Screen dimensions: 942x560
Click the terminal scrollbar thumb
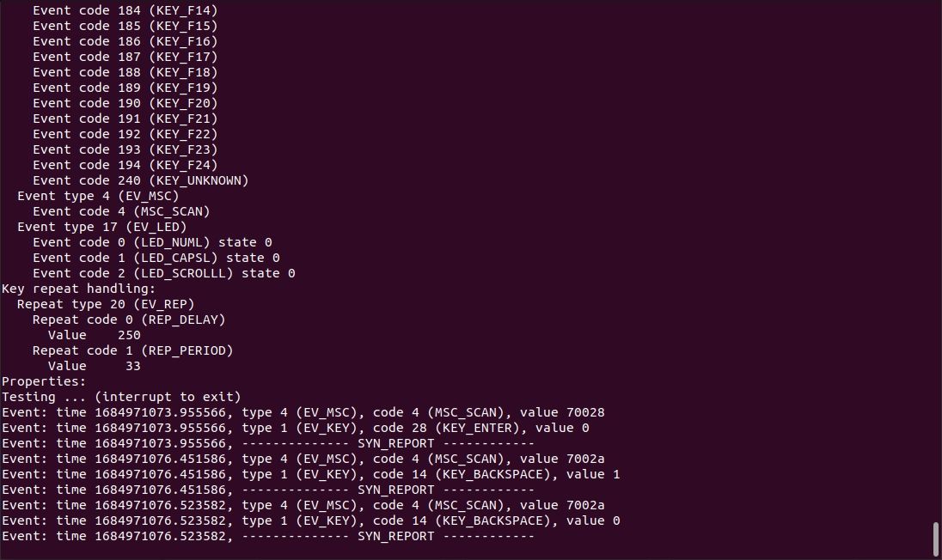point(936,539)
